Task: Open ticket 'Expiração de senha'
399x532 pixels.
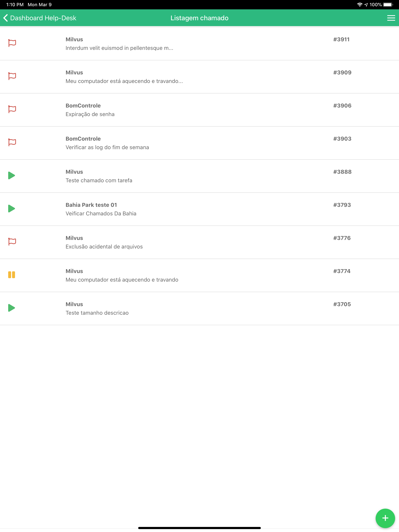Action: pyautogui.click(x=199, y=110)
